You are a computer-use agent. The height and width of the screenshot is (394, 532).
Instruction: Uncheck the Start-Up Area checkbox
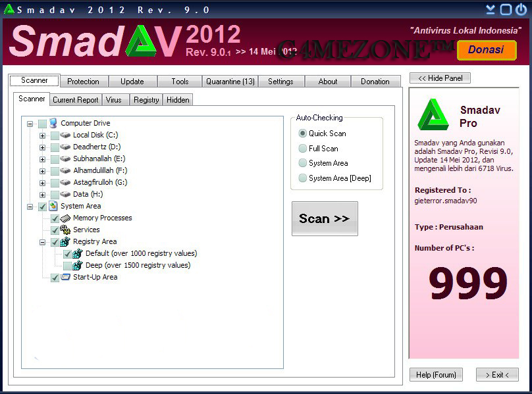[55, 278]
